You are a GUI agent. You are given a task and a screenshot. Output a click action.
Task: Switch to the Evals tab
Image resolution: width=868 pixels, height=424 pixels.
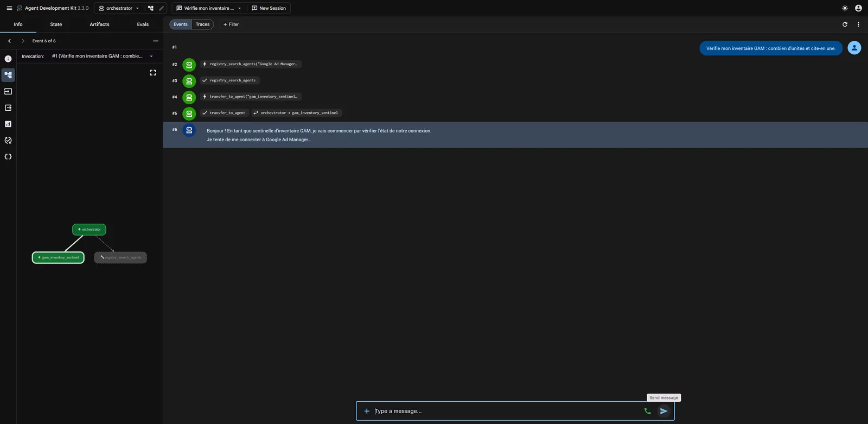tap(143, 24)
